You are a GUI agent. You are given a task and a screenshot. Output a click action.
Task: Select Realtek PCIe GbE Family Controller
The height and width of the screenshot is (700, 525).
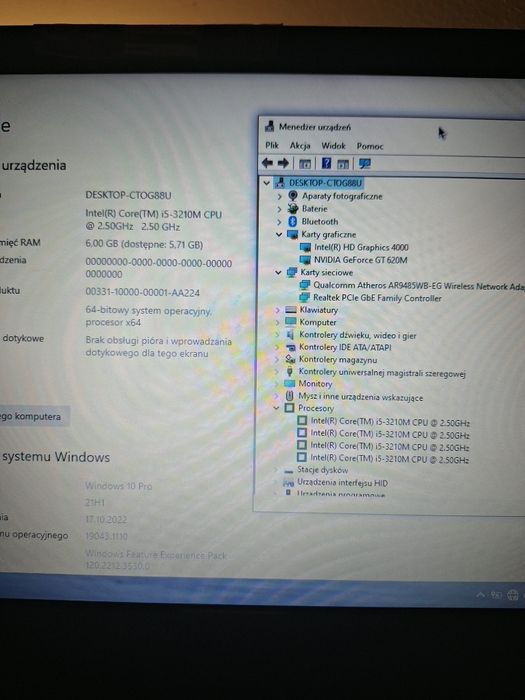(x=377, y=298)
